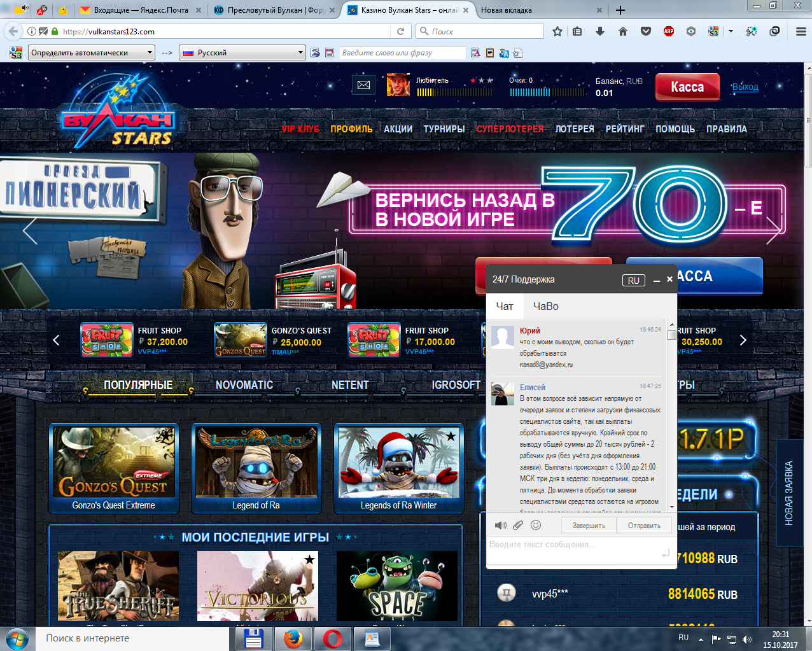Open the ПРОФИЛЬ menu item

[x=351, y=129]
